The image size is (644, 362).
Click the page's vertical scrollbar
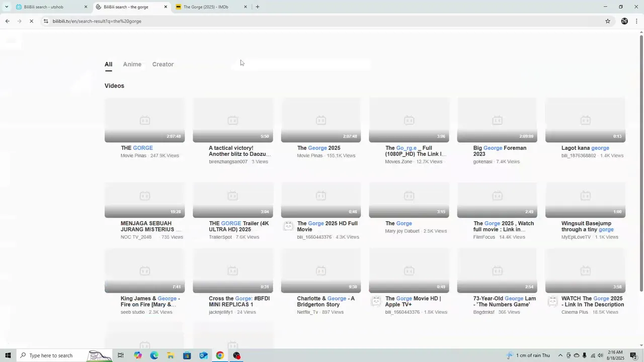[x=641, y=163]
